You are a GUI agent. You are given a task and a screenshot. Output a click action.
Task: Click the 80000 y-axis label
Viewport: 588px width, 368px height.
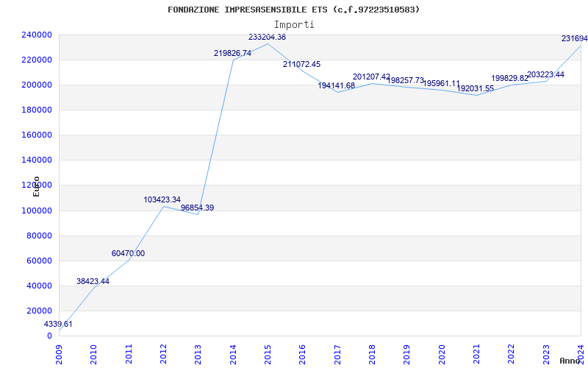click(41, 236)
